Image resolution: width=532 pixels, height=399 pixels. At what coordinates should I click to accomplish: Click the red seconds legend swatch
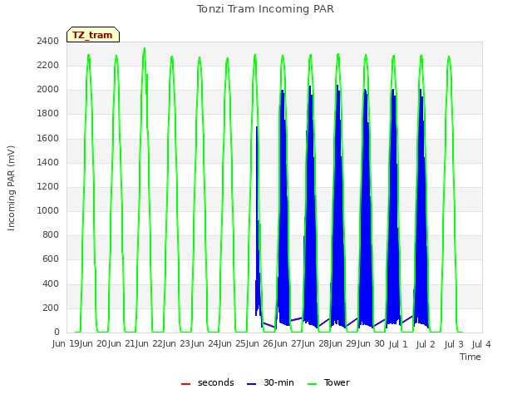[186, 384]
